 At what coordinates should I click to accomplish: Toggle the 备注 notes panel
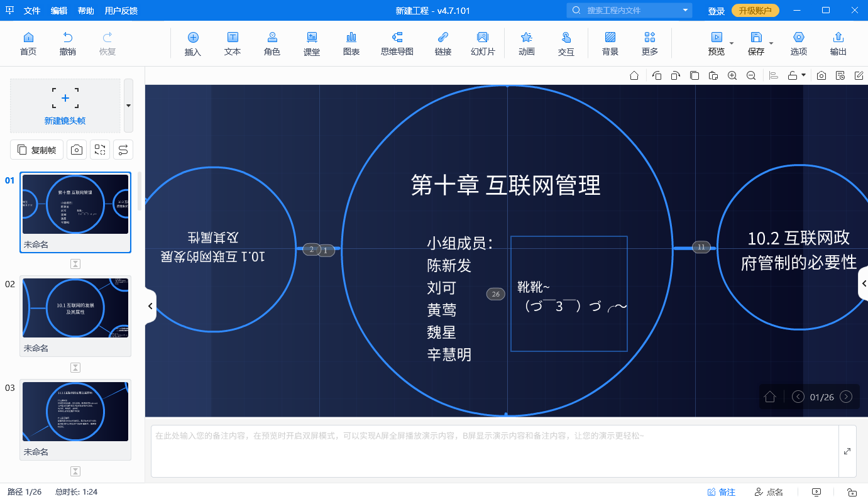722,492
